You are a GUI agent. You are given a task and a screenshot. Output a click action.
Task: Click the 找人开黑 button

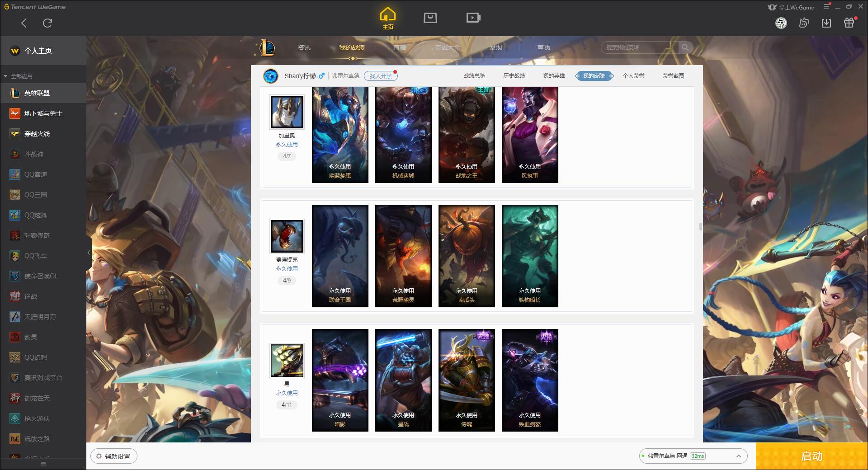tap(381, 76)
